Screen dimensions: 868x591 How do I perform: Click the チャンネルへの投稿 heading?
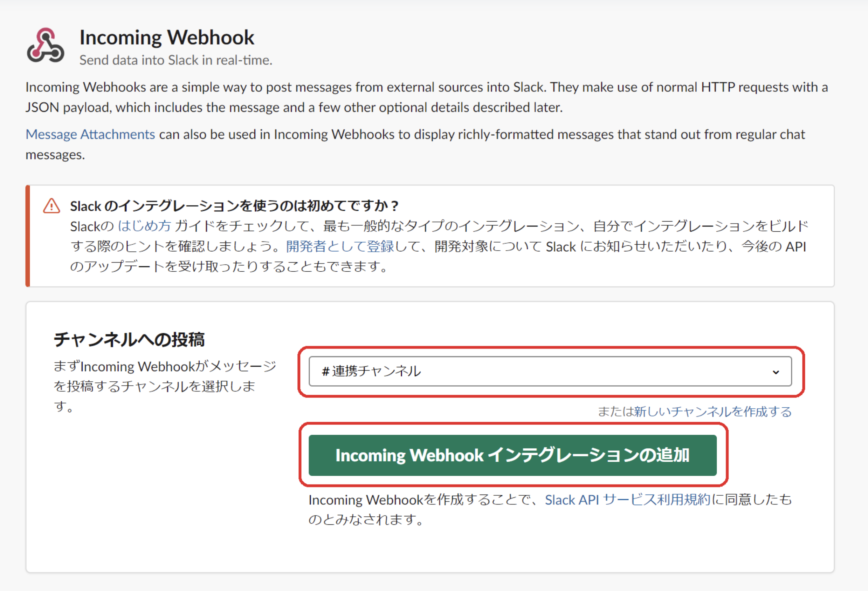coord(129,339)
